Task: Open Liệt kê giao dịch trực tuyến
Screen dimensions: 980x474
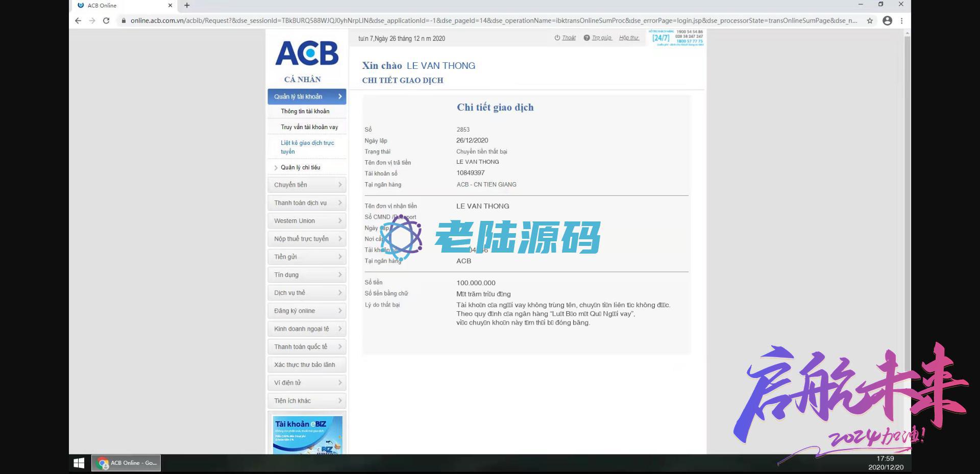Action: (x=307, y=147)
